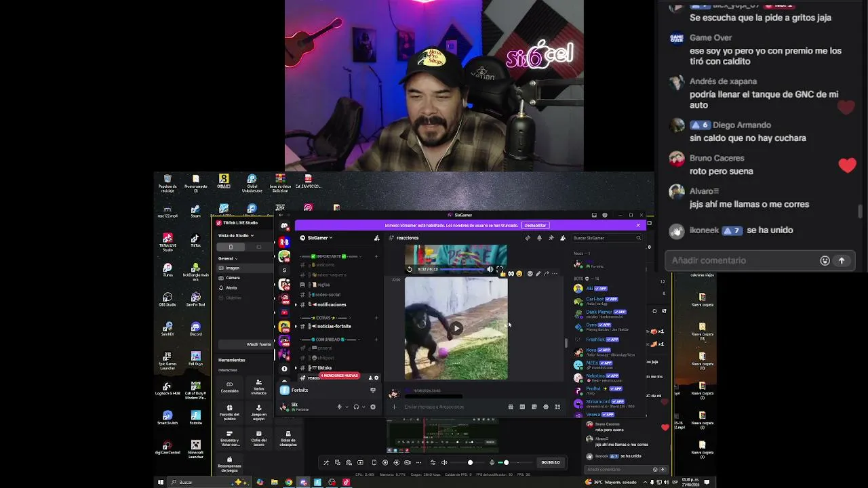The image size is (868, 488).
Task: Expand threads under notificaciones channel
Action: tap(295, 304)
